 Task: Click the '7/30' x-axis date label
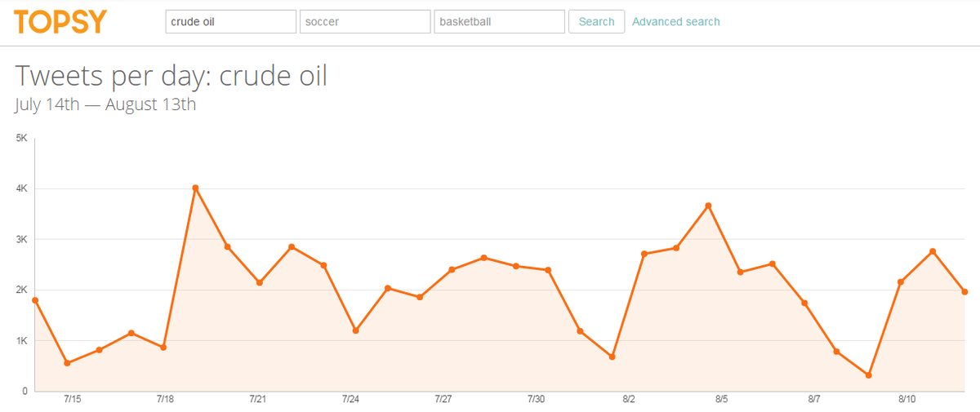[x=536, y=400]
